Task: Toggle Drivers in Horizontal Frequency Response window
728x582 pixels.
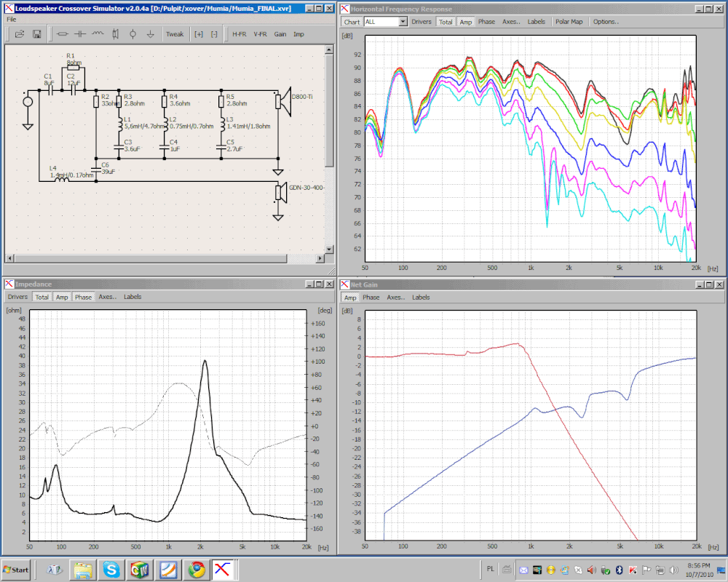Action: tap(422, 22)
